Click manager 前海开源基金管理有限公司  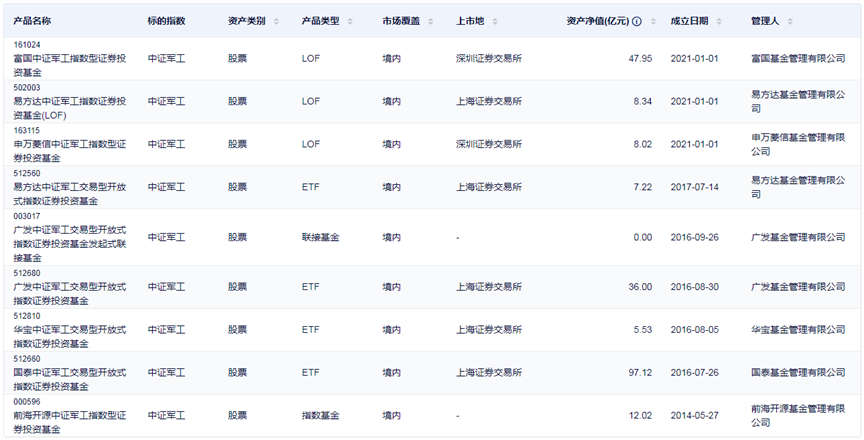click(798, 416)
